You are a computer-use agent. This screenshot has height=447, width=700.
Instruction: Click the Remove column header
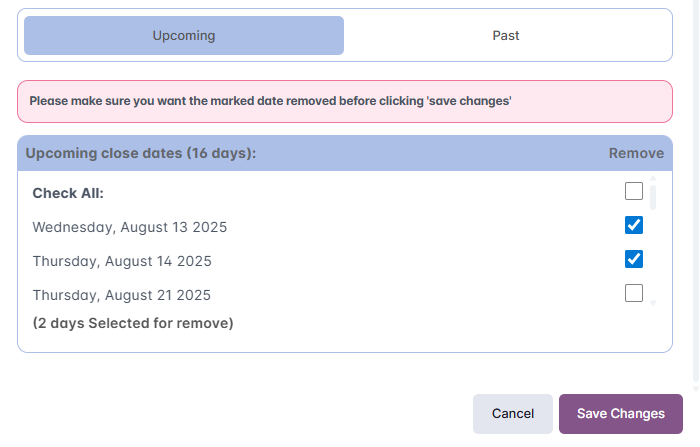pos(636,153)
